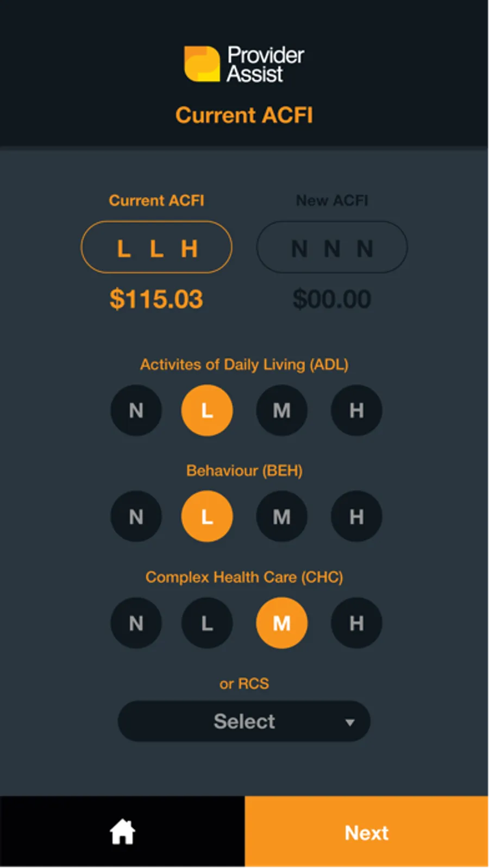Set Complex Health Care to M
This screenshot has height=868, width=489.
pyautogui.click(x=281, y=623)
